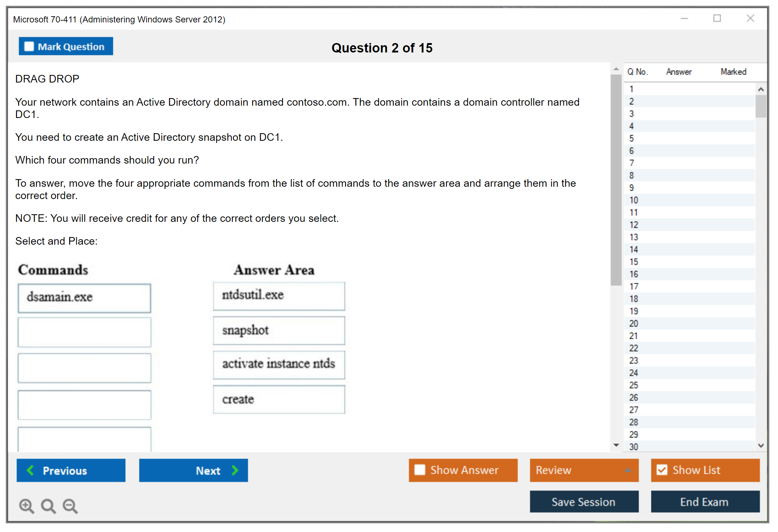Select question 10 in the list

click(634, 200)
